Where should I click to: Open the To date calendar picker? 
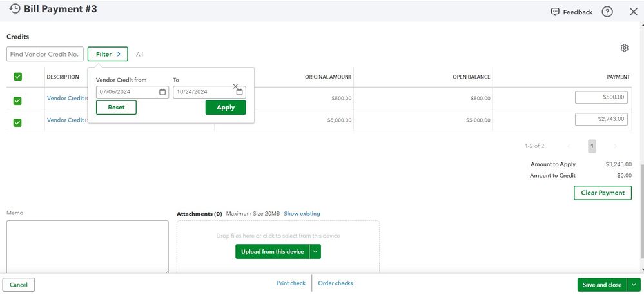coord(239,92)
